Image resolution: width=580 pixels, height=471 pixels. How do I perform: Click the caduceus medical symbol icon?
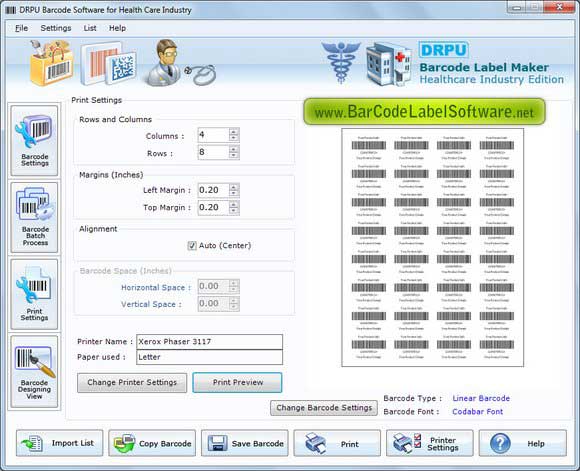(x=341, y=62)
